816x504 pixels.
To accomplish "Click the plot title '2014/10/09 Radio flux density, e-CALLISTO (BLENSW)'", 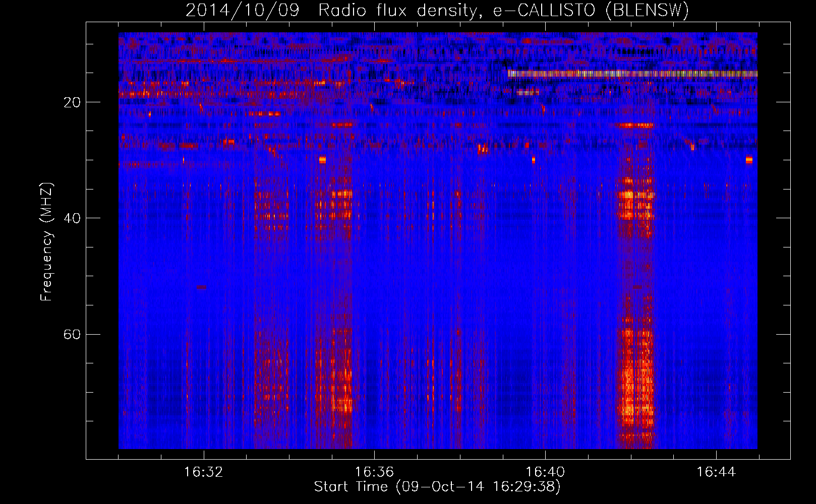I will [x=437, y=10].
